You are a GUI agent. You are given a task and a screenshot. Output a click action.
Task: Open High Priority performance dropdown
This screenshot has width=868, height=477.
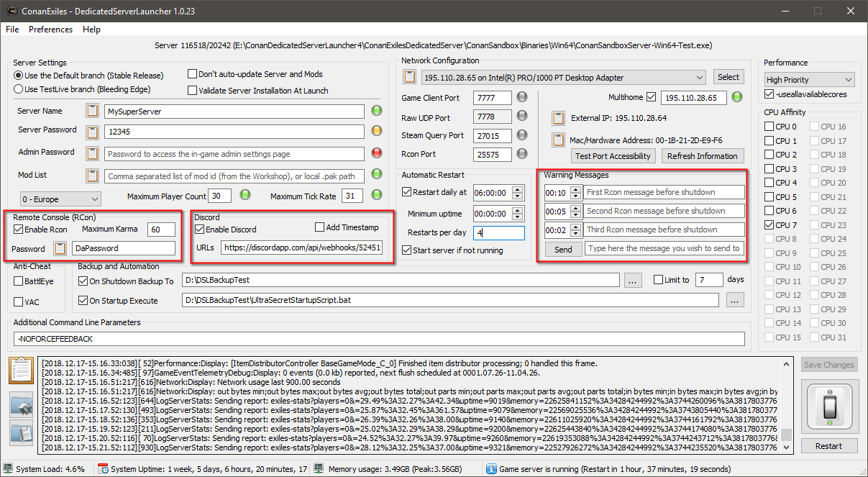[x=809, y=80]
